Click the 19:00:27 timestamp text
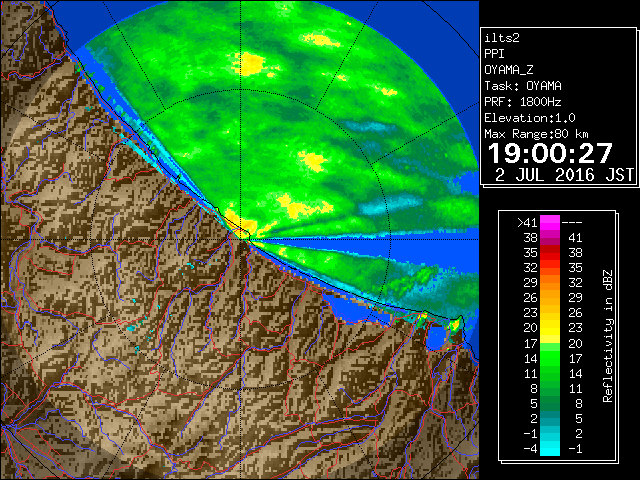 550,153
